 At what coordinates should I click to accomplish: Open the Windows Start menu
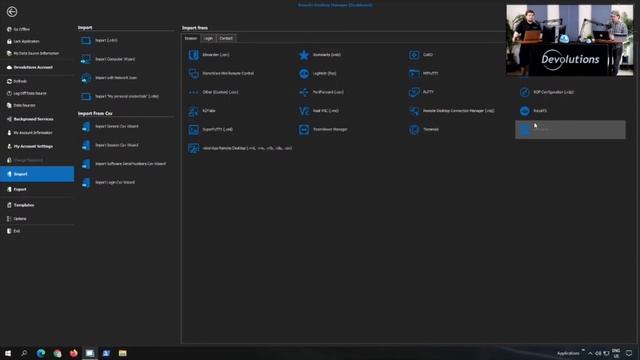8,353
